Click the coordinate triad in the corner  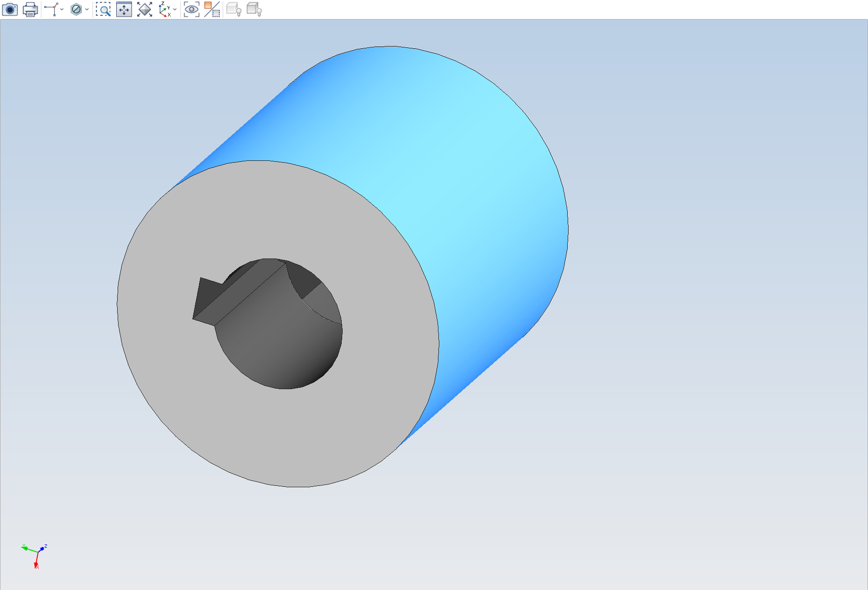point(35,555)
